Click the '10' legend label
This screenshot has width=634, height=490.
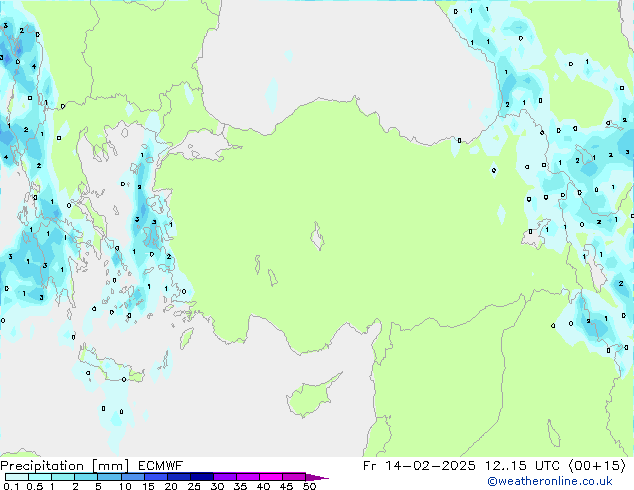(x=125, y=486)
